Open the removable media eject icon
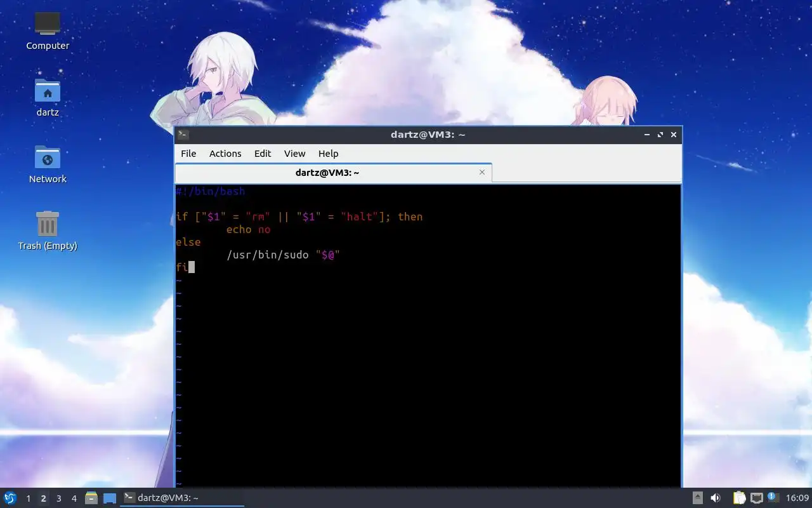The height and width of the screenshot is (508, 812). (x=697, y=498)
